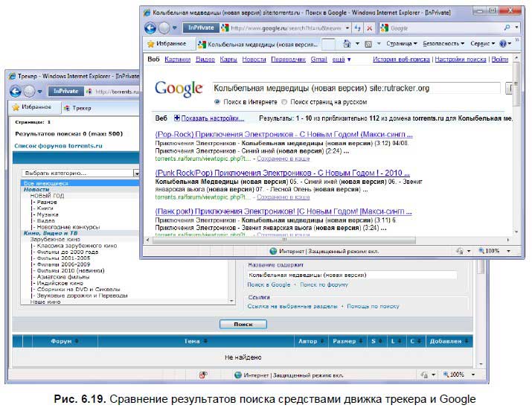Screen dimensions: 532x411
Task: Open Список форумов torrents.ru link
Action: 58,146
